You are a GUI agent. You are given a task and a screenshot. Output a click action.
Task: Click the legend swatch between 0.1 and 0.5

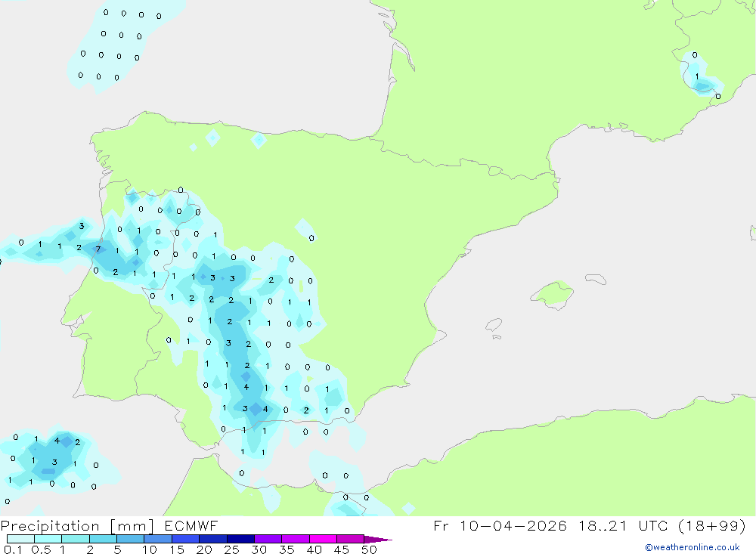tap(20, 539)
